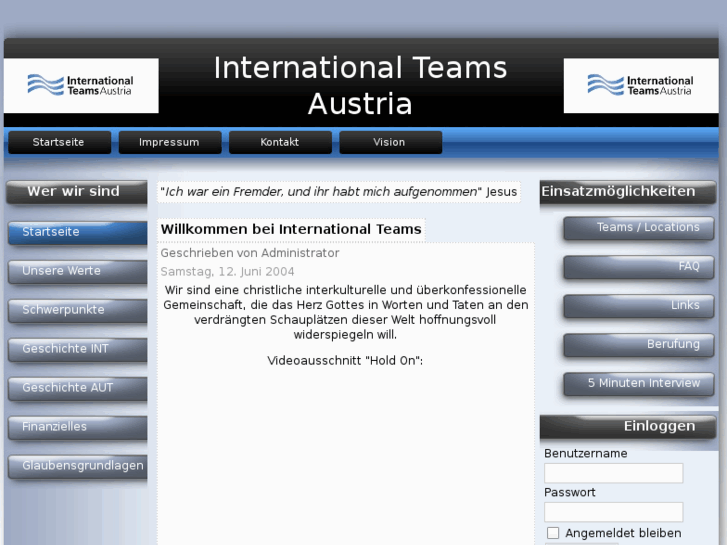
Task: Go to the Kontakt page
Action: click(x=280, y=142)
